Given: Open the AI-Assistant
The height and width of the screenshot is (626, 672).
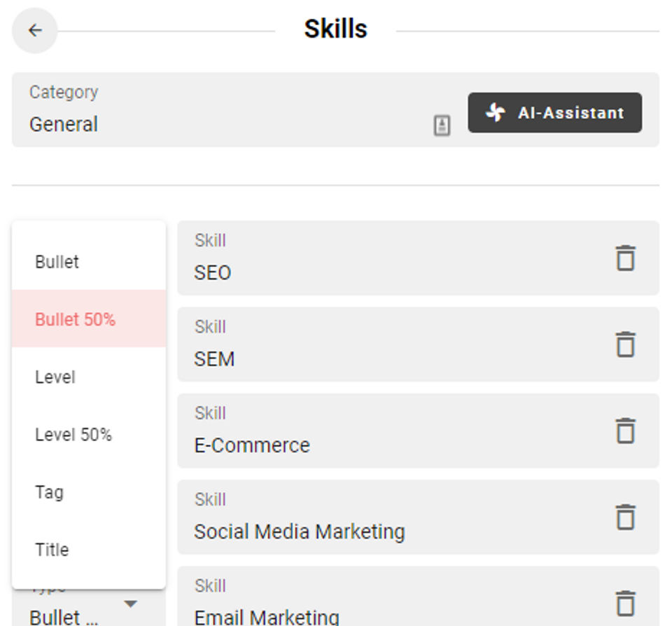Looking at the screenshot, I should [x=554, y=113].
